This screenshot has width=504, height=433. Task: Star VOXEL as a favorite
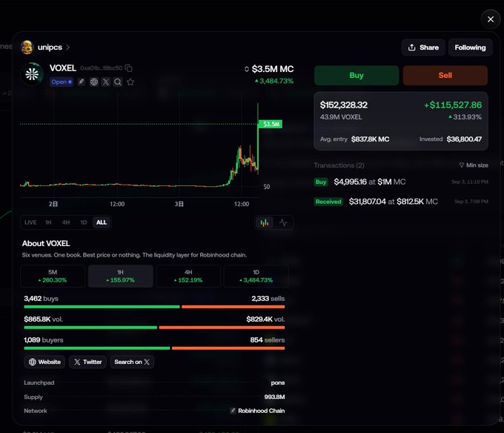130,82
